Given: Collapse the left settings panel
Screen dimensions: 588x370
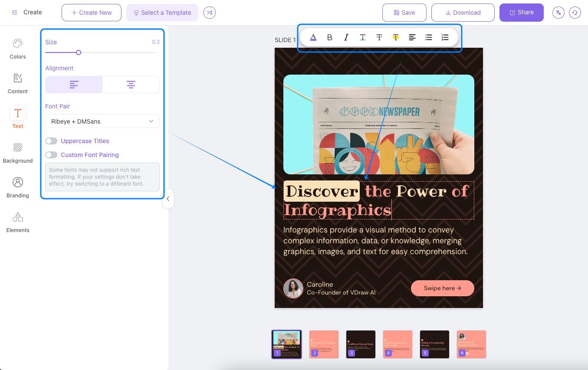Looking at the screenshot, I should coord(168,199).
